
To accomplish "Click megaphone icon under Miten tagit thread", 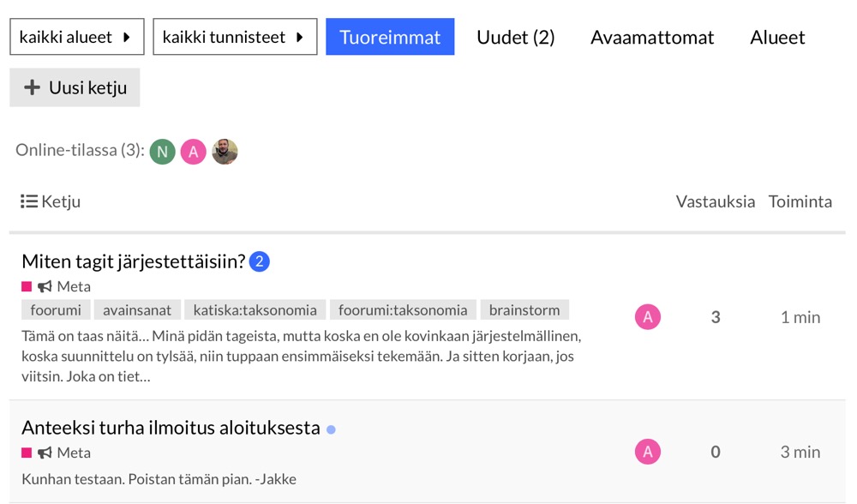I will pos(45,286).
